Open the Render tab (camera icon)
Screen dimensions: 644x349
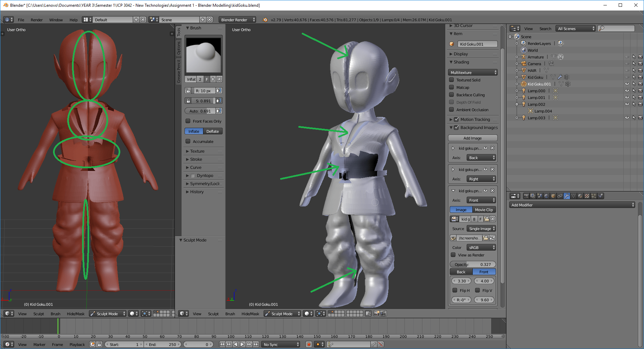526,196
